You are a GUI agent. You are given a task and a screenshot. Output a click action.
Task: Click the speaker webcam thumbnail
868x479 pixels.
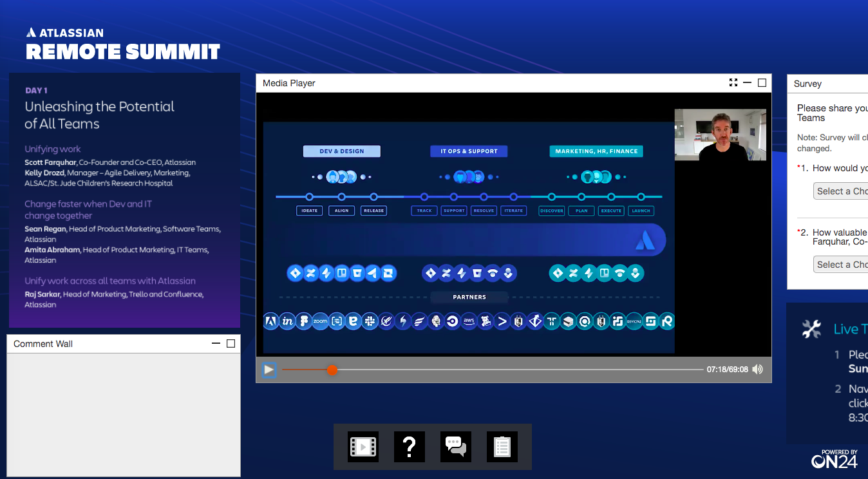[721, 135]
